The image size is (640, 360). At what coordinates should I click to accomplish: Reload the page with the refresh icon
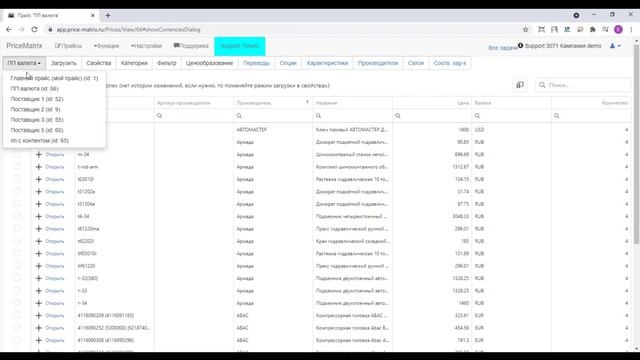click(x=34, y=29)
